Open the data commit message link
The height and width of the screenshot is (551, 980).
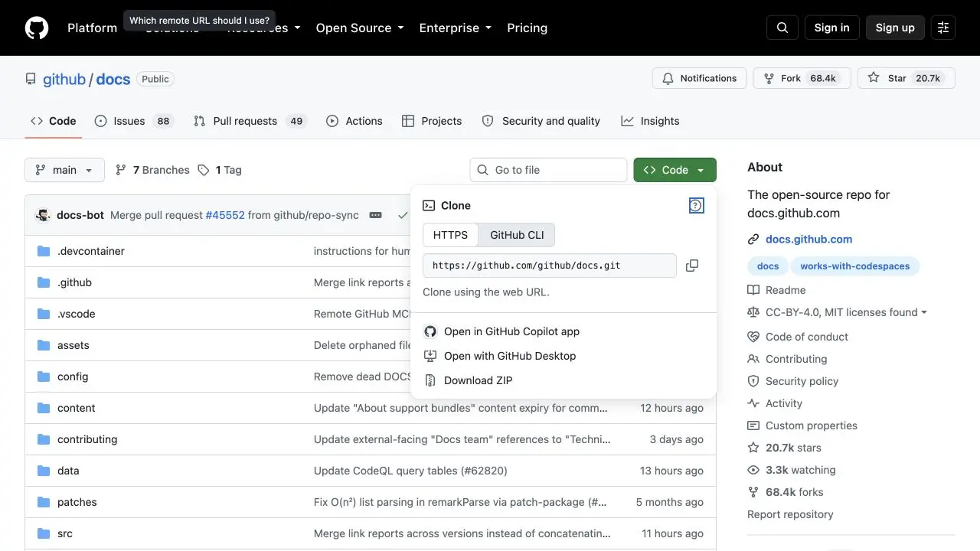pyautogui.click(x=410, y=471)
